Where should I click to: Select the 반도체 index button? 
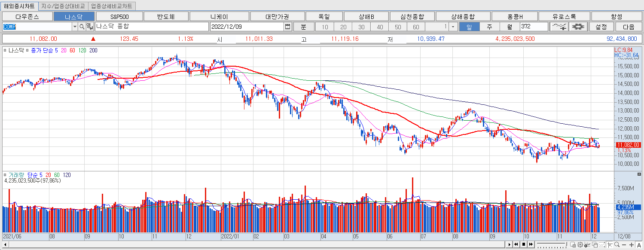[x=166, y=16]
